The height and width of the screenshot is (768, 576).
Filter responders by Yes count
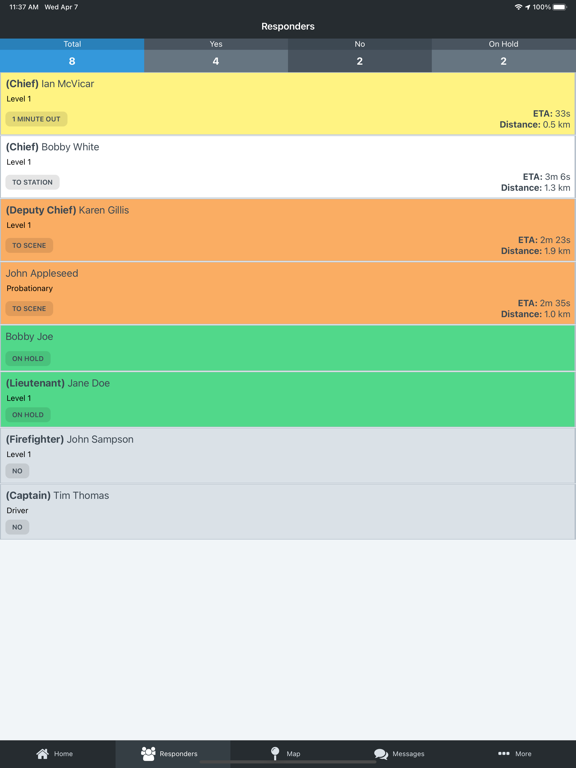coord(216,55)
